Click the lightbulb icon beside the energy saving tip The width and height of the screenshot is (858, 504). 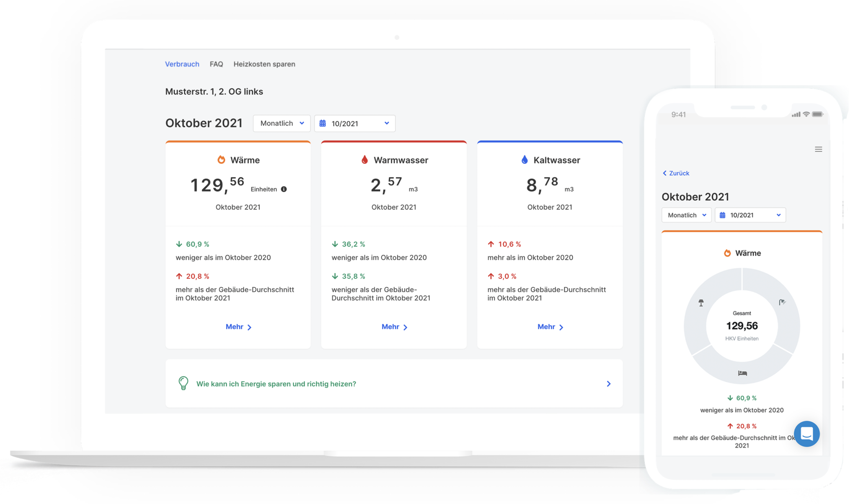[183, 383]
